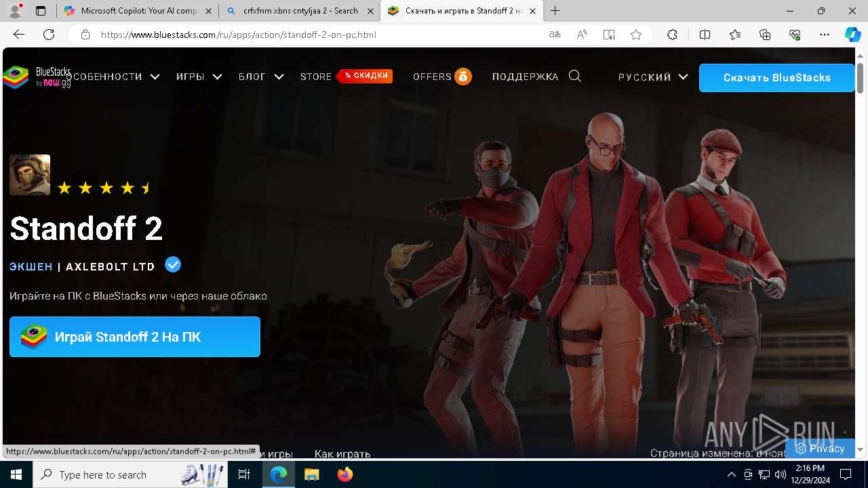Screen dimensions: 868x488
Task: Click the scrollbar down arrow
Action: coord(861,449)
